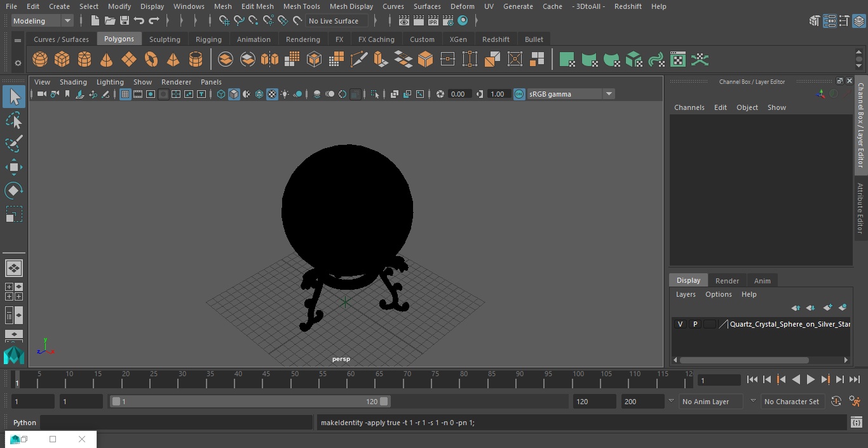
Task: Click the time range slider bar
Action: (x=250, y=402)
